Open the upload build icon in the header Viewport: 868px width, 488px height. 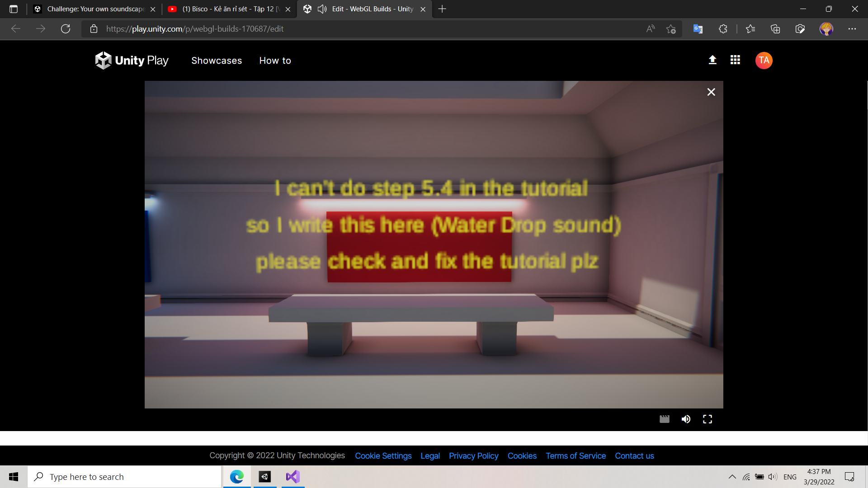pyautogui.click(x=712, y=60)
